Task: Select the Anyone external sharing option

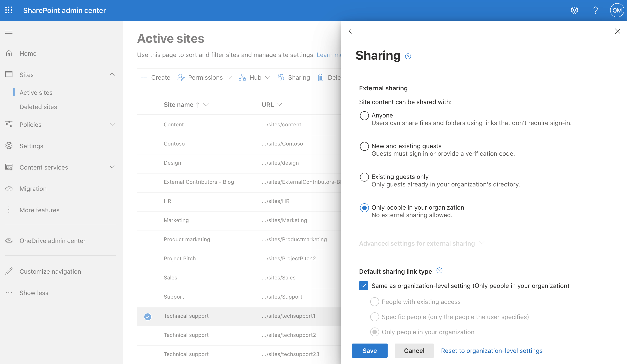Action: pos(364,115)
